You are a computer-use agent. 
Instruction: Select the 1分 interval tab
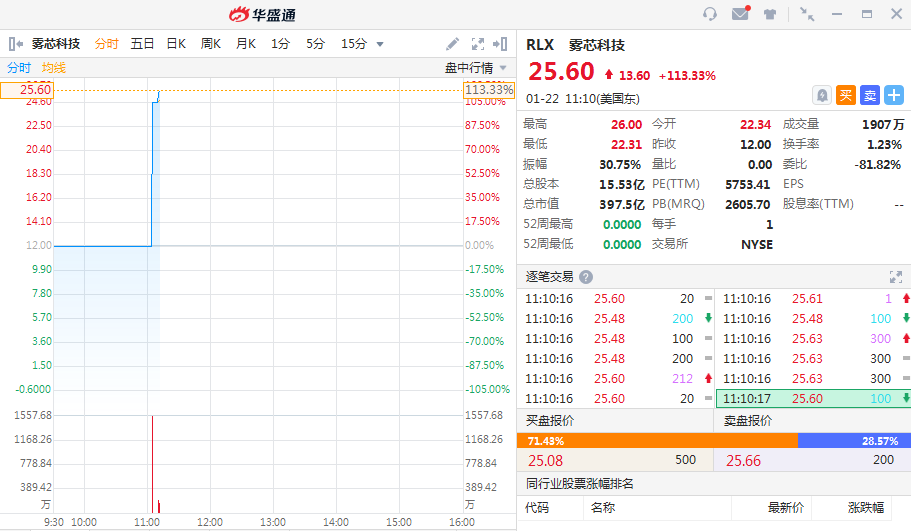280,44
